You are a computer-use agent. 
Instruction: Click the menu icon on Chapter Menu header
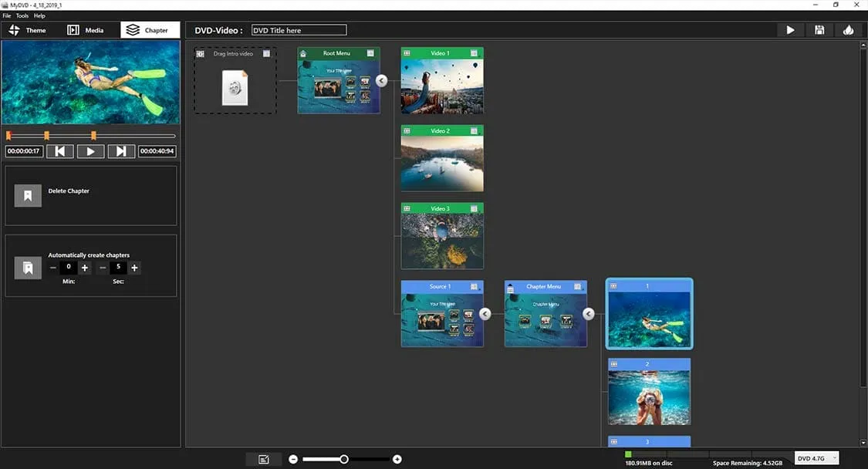(x=511, y=288)
